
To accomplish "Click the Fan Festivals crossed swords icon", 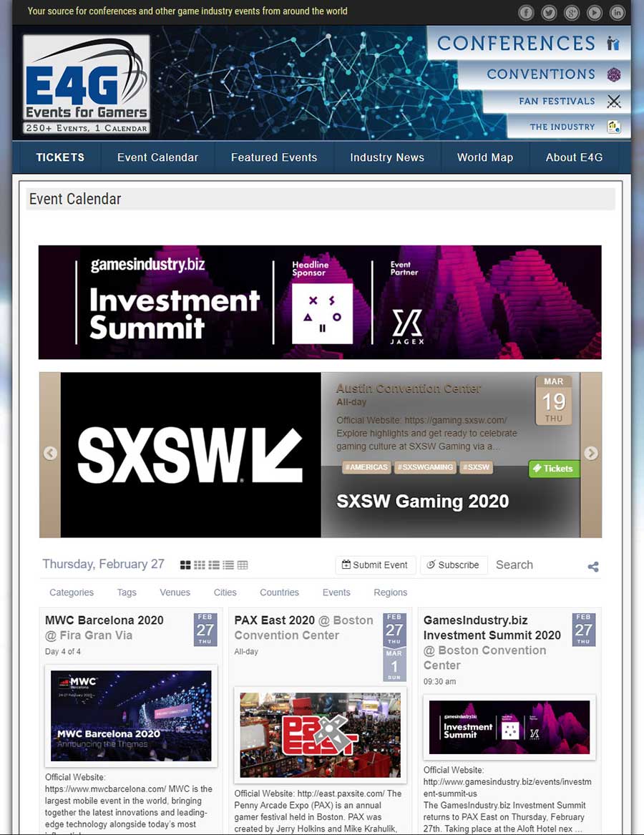I will point(614,101).
